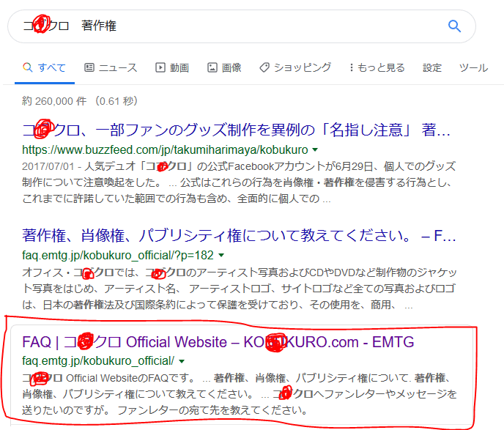504x430 pixels.
Task: Expand dropdown arrow next to buzzfeed URL
Action: [x=315, y=149]
